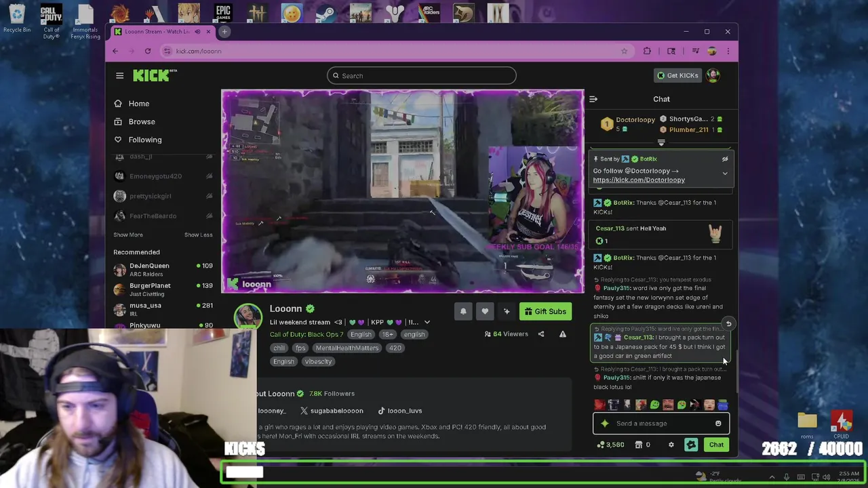The image size is (868, 488).
Task: Click the green smiley emote in quick emotes
Action: pyautogui.click(x=654, y=405)
